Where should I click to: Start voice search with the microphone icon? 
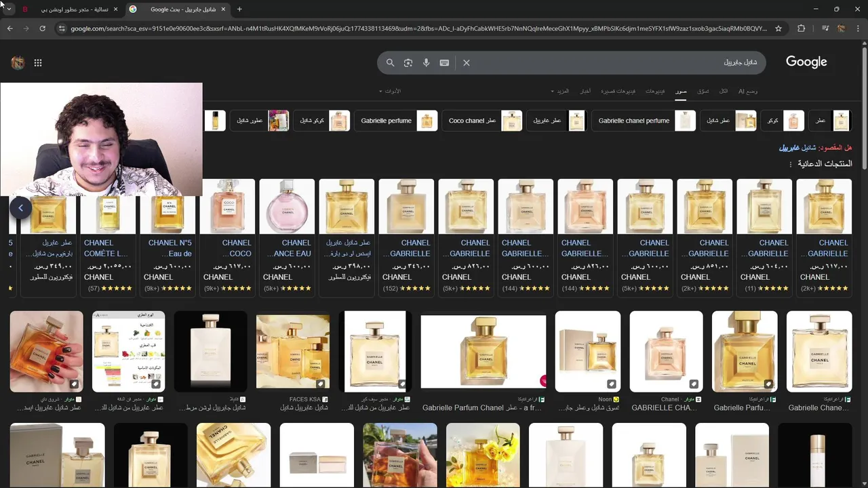426,62
